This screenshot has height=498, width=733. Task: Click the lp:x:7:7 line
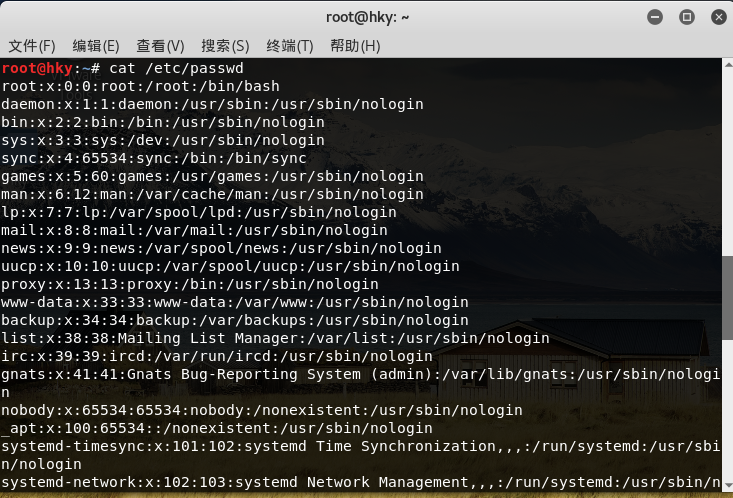coord(199,212)
